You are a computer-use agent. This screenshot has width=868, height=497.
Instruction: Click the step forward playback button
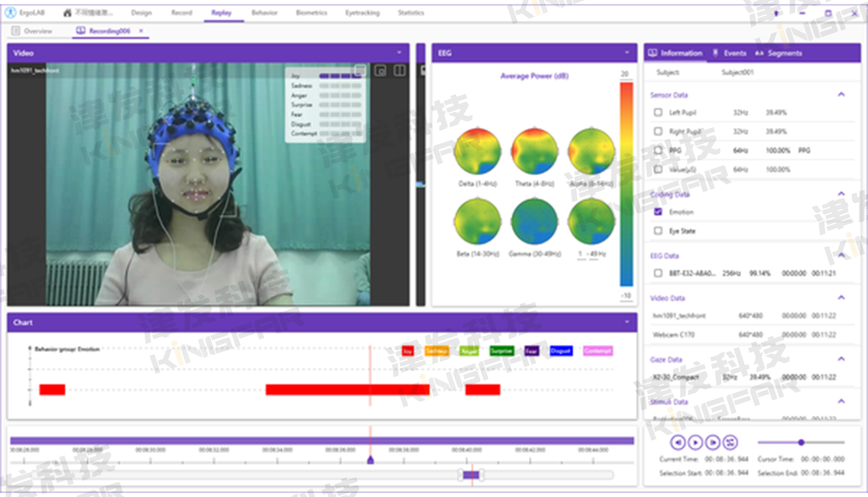(713, 443)
